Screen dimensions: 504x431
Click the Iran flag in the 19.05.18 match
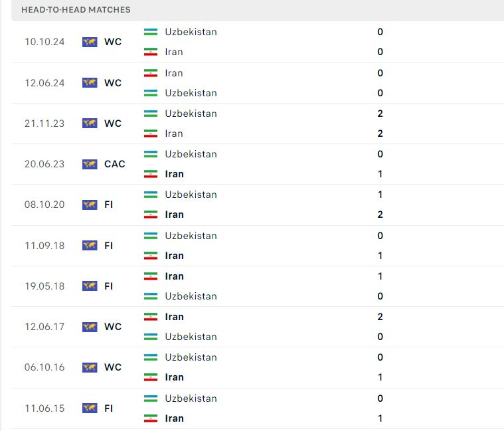151,276
